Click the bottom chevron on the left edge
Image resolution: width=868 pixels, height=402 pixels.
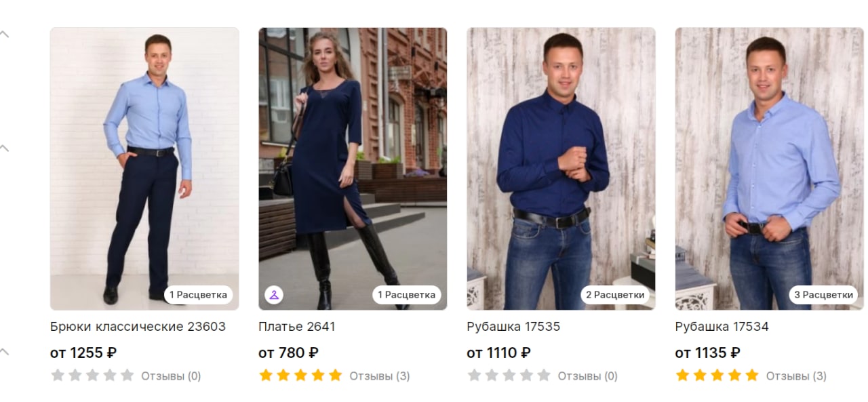[x=5, y=352]
